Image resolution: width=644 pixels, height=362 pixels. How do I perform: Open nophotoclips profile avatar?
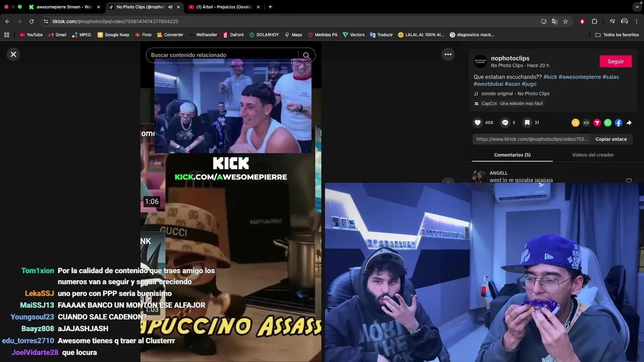coord(480,61)
